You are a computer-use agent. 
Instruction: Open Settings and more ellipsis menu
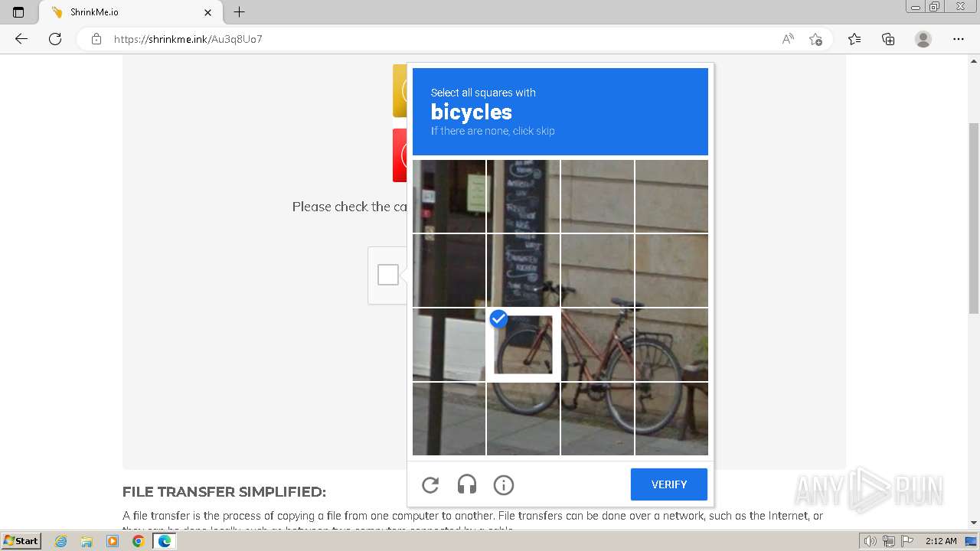pyautogui.click(x=959, y=39)
